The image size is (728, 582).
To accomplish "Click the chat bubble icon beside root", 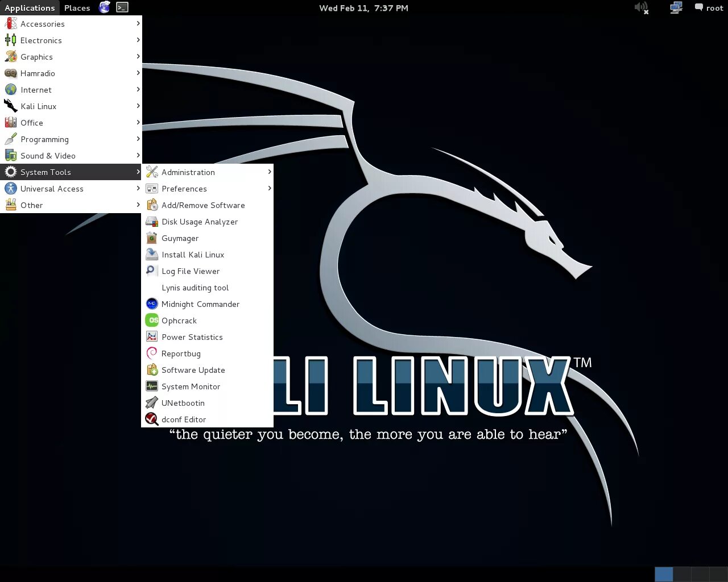I will pos(698,7).
